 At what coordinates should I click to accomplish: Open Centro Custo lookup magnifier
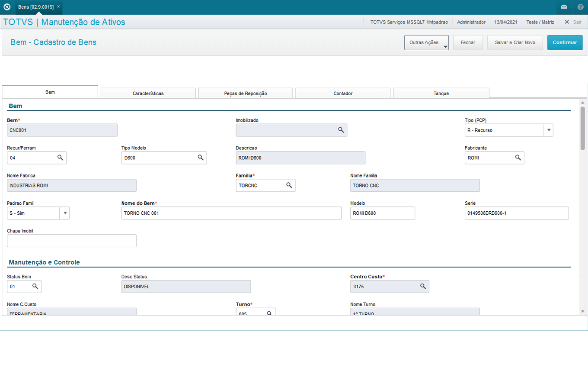(x=423, y=286)
